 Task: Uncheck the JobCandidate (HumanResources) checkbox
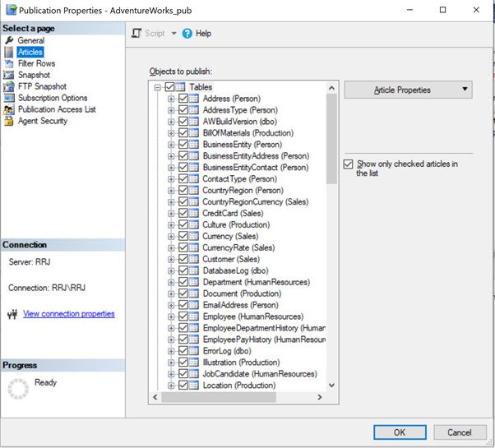[183, 373]
